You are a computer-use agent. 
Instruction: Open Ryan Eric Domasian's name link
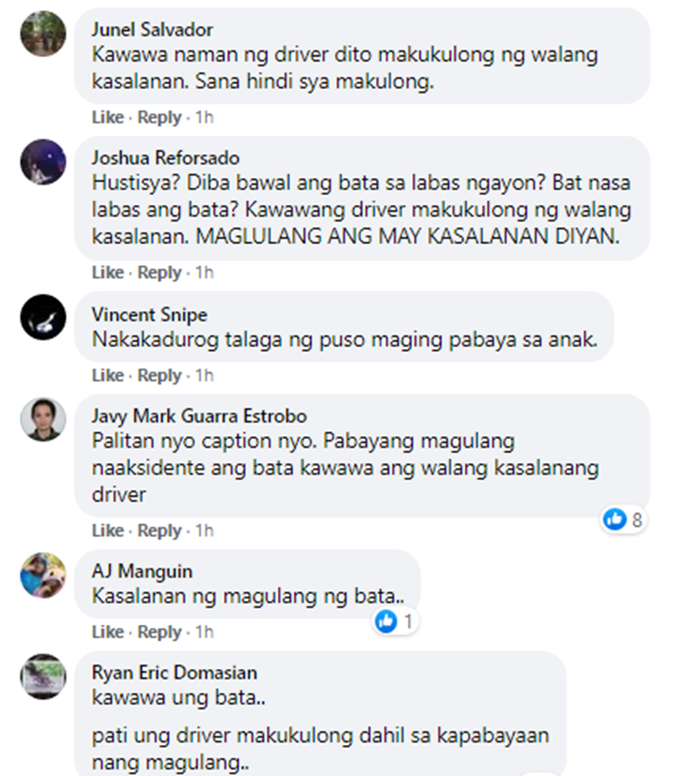point(175,672)
